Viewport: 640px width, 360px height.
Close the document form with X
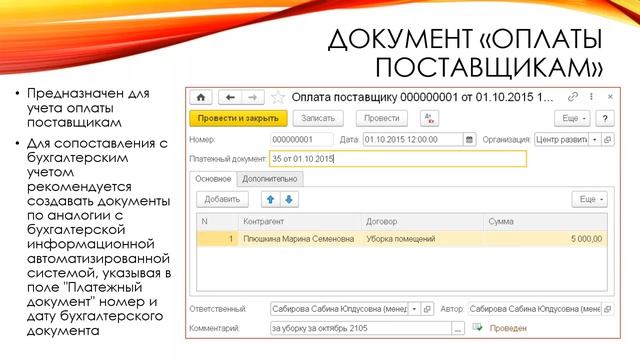(x=610, y=97)
